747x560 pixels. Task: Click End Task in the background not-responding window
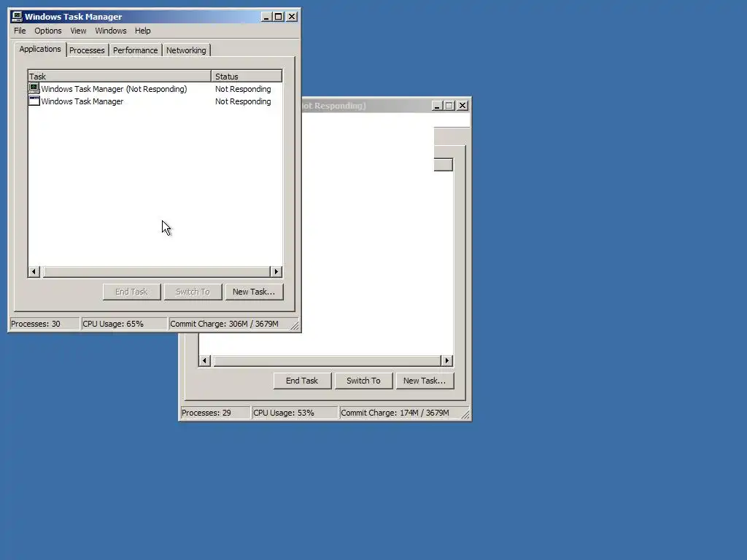[302, 381]
